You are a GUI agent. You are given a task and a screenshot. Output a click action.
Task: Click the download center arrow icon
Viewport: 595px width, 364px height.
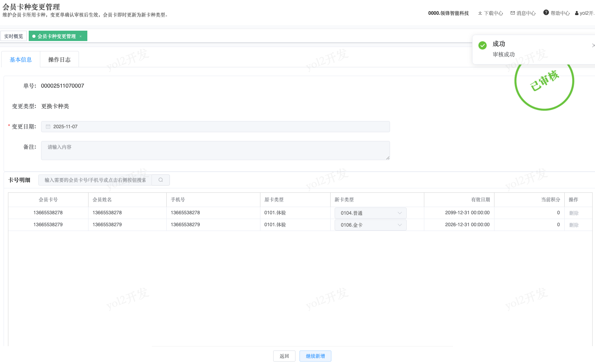pos(480,13)
